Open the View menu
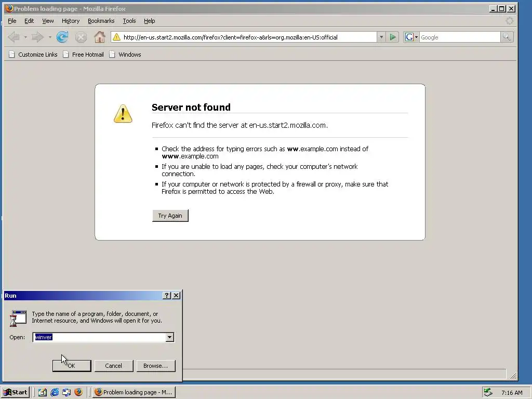 point(48,21)
